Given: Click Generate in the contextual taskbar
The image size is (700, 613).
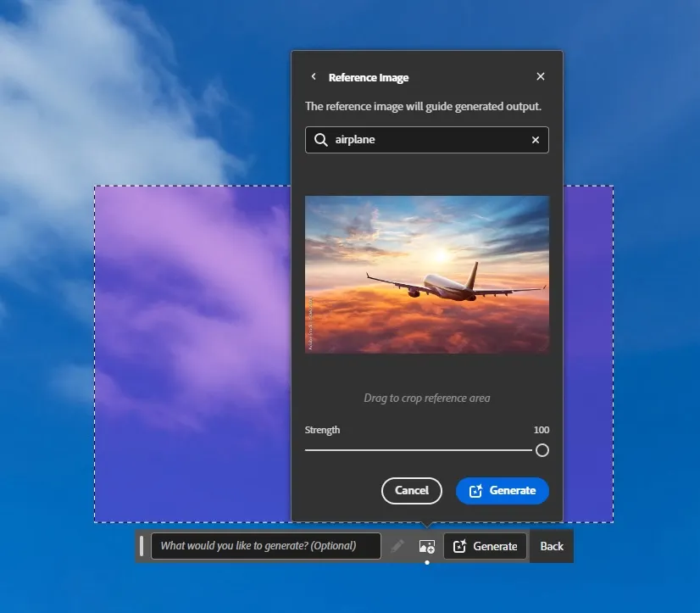Looking at the screenshot, I should (486, 546).
